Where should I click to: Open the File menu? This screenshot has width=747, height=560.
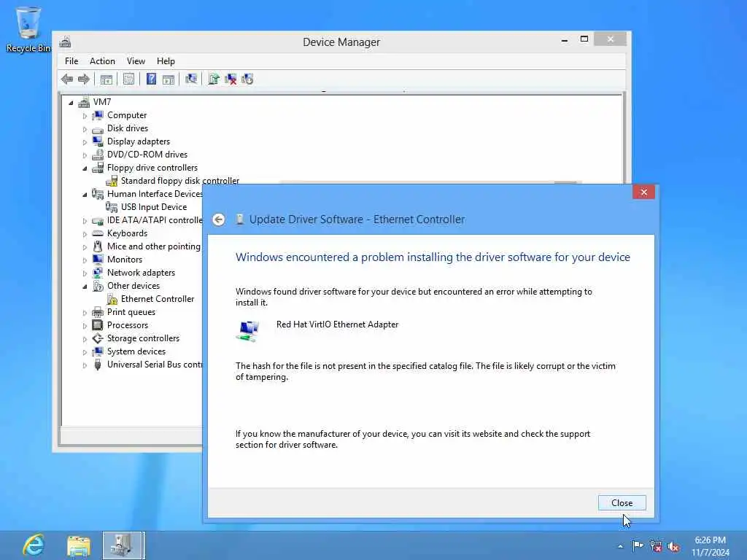pyautogui.click(x=71, y=61)
